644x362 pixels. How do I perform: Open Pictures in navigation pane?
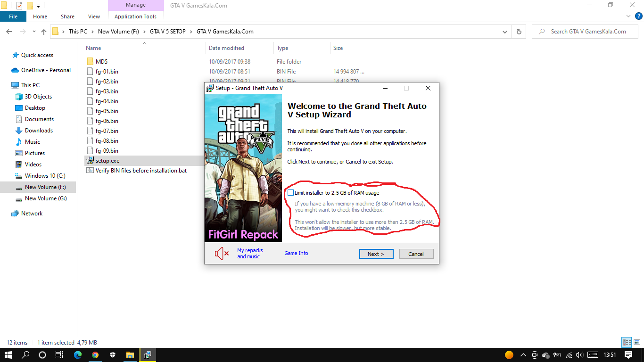(x=35, y=153)
